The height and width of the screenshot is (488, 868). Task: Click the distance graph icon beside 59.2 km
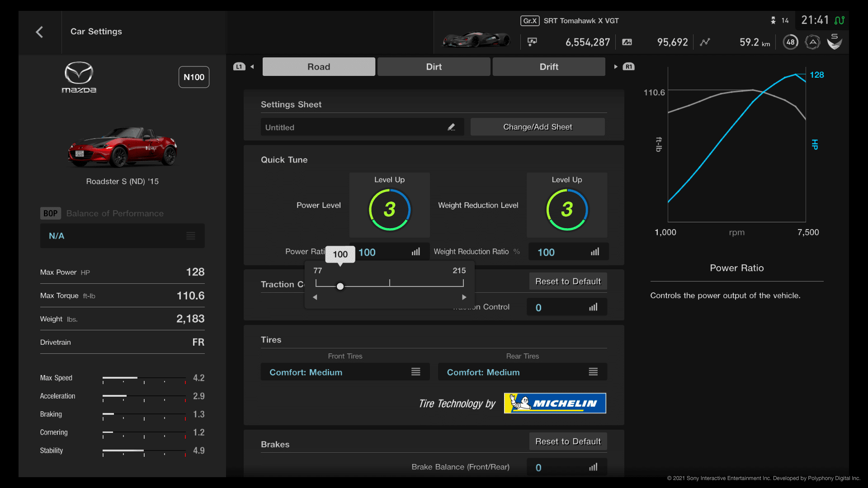705,42
